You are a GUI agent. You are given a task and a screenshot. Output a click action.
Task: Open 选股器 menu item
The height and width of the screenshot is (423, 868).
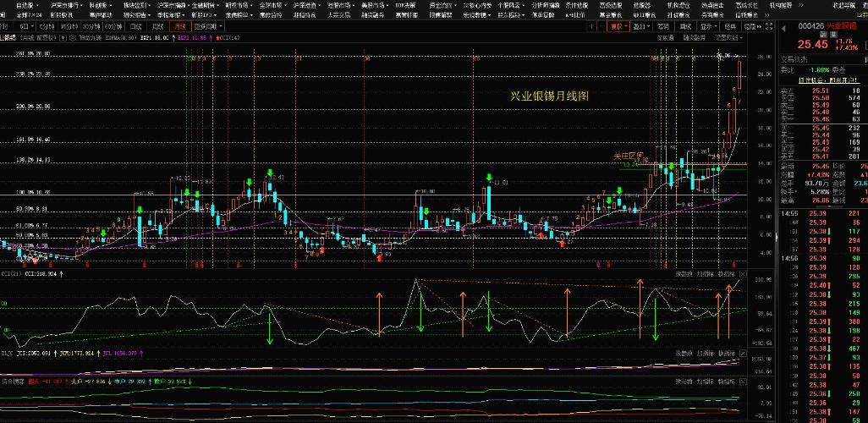[641, 5]
